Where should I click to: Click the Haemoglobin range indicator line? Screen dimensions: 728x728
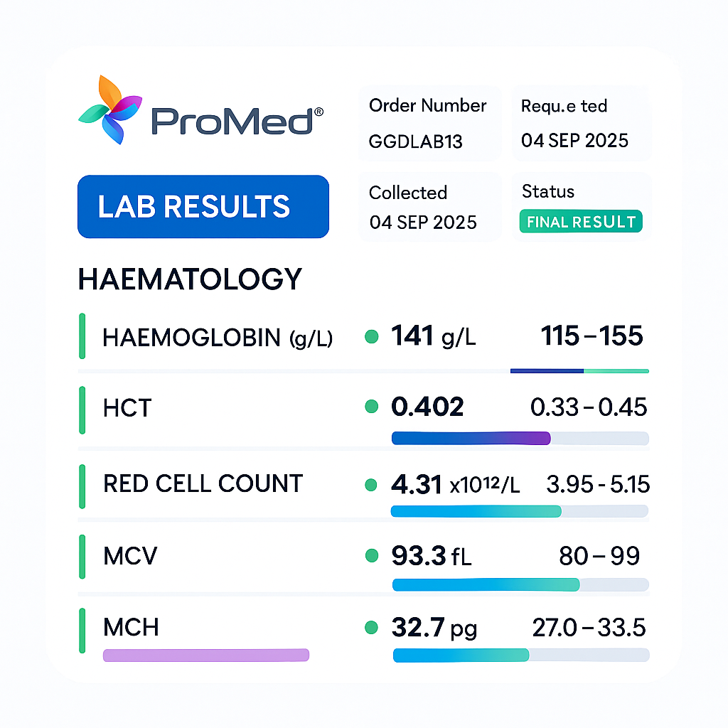coord(579,371)
